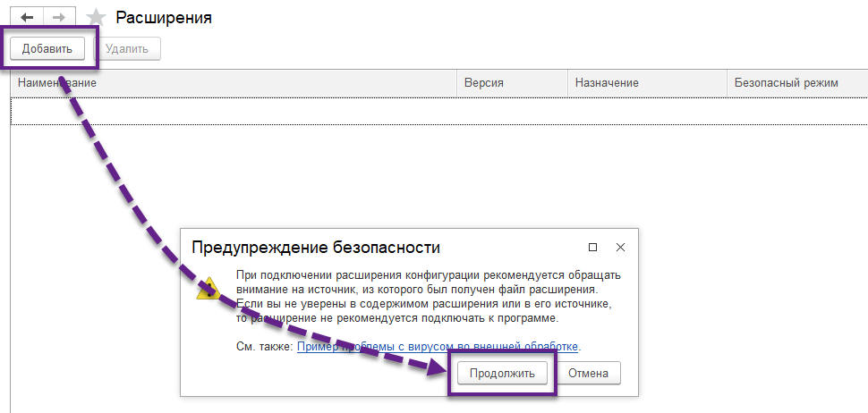Click the Предупреждение безопасности dialog title
Screen dimensions: 868x413
click(x=316, y=247)
